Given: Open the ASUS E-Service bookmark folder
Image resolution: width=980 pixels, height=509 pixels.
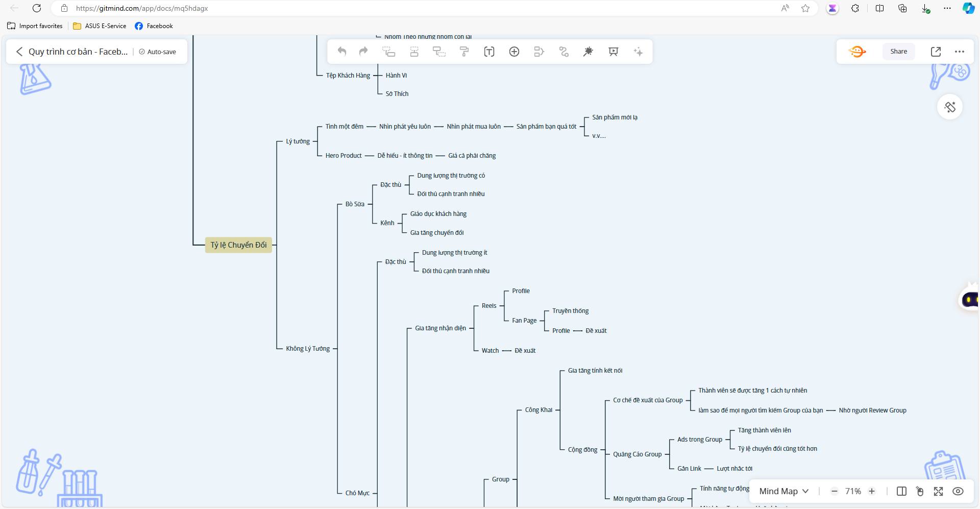Looking at the screenshot, I should pyautogui.click(x=100, y=26).
